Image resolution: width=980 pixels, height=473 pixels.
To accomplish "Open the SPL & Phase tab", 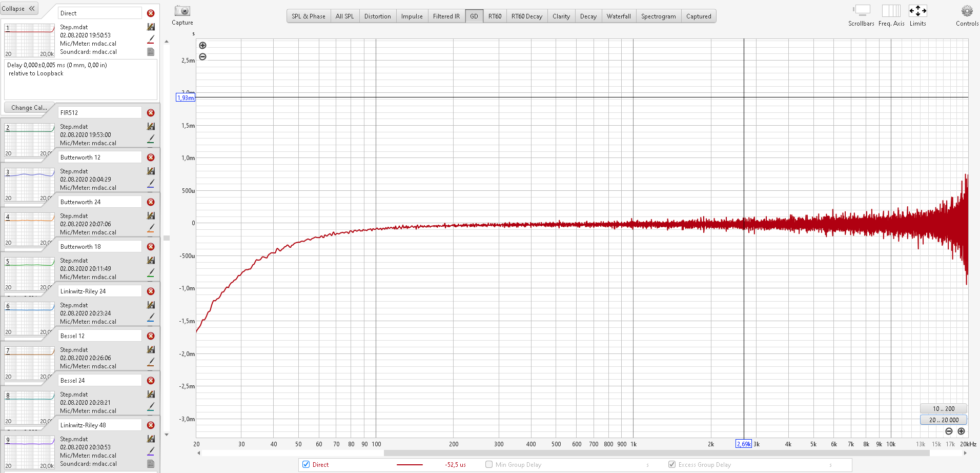I will coord(308,16).
